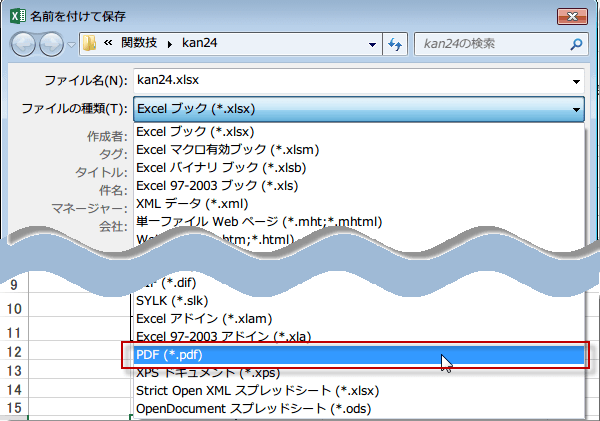Select 関数技 in the address path
Image resolution: width=600 pixels, height=421 pixels.
click(x=139, y=42)
